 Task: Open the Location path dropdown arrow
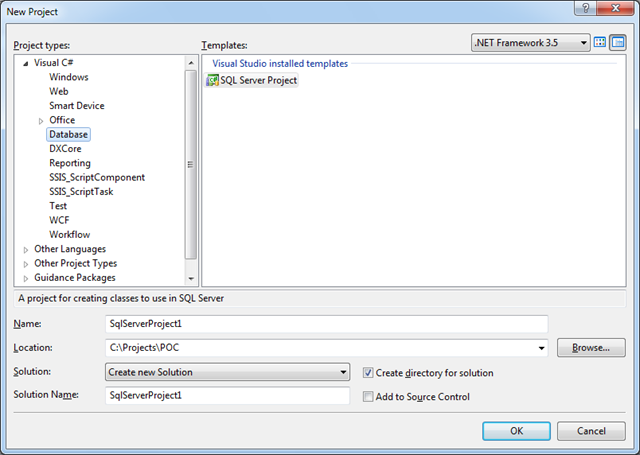[x=542, y=348]
